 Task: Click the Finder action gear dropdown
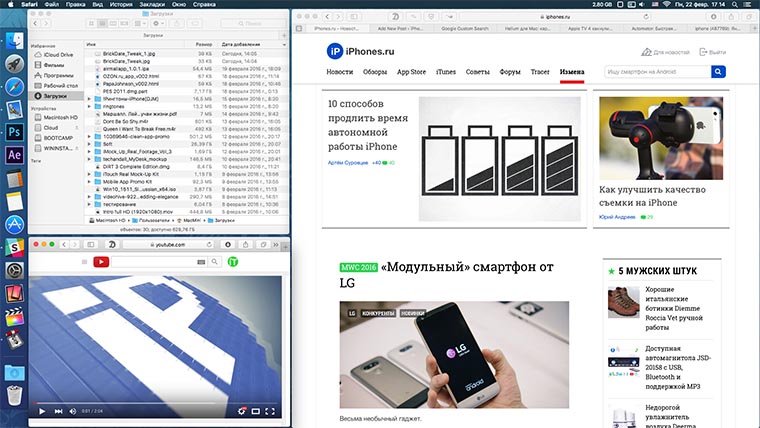click(x=158, y=23)
